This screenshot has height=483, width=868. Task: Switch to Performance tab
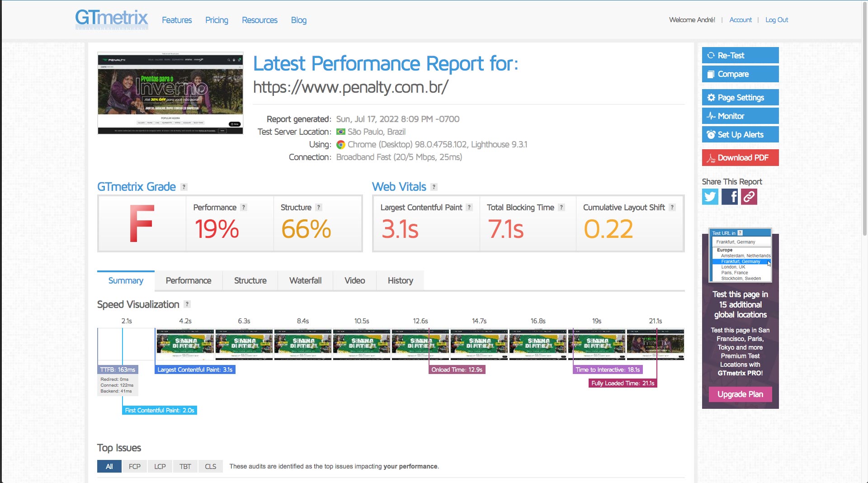pyautogui.click(x=189, y=280)
